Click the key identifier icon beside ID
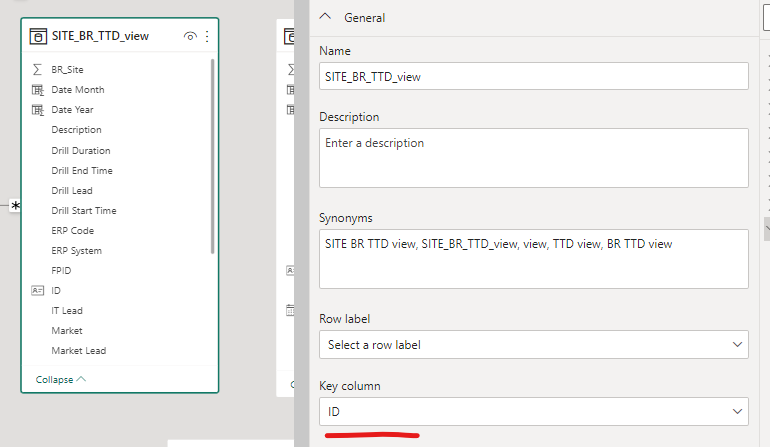The height and width of the screenshot is (447, 770). pos(37,290)
